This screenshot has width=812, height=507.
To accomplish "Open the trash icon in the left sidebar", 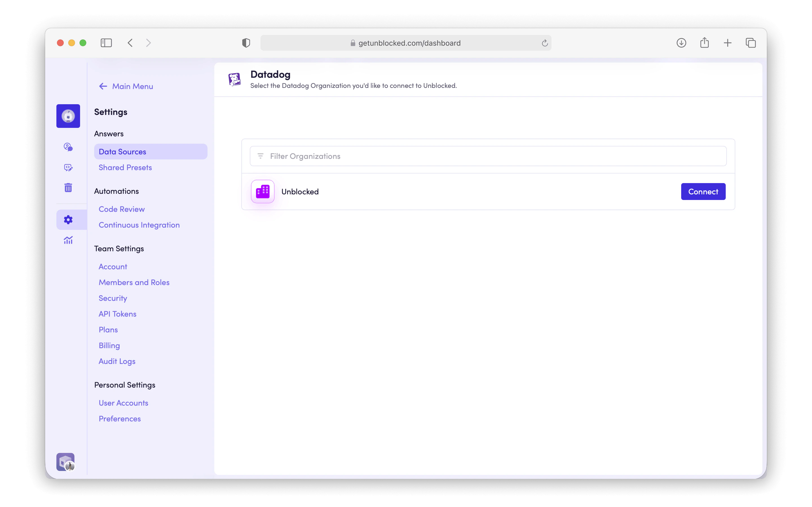I will click(x=68, y=187).
